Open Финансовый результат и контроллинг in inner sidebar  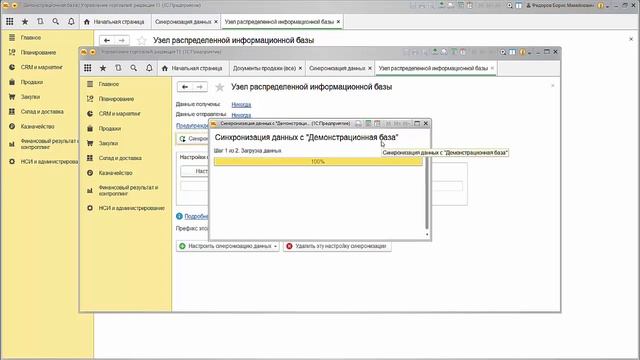tap(128, 190)
